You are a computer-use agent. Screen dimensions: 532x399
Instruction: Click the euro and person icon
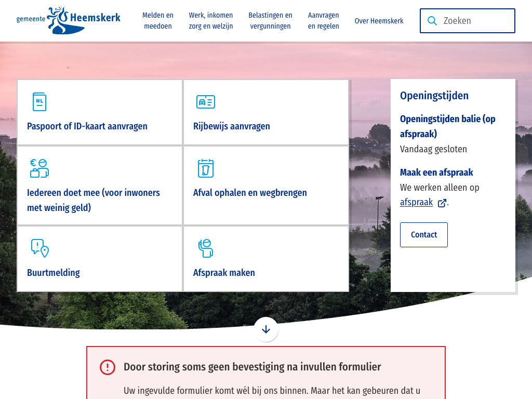39,168
